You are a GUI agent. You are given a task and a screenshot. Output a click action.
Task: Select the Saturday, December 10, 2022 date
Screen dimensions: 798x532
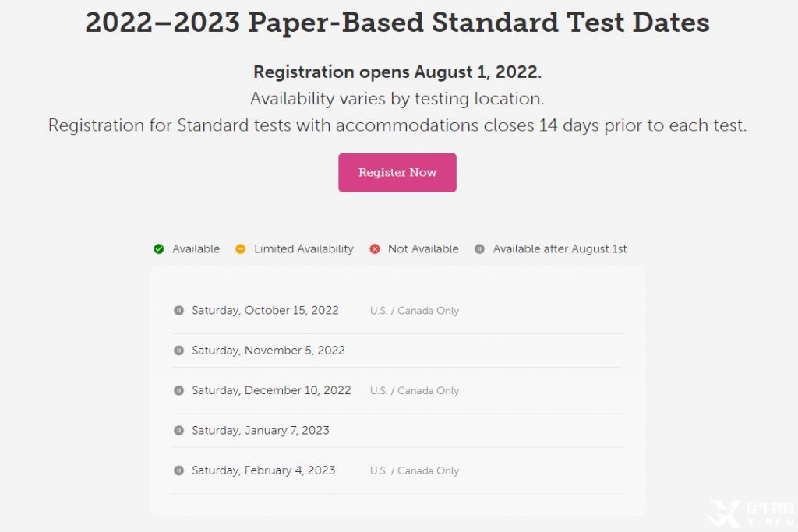[271, 390]
